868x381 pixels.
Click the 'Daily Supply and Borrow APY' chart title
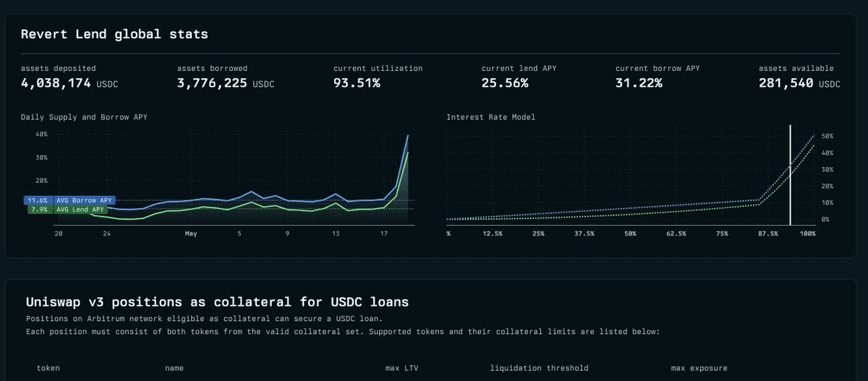[84, 116]
